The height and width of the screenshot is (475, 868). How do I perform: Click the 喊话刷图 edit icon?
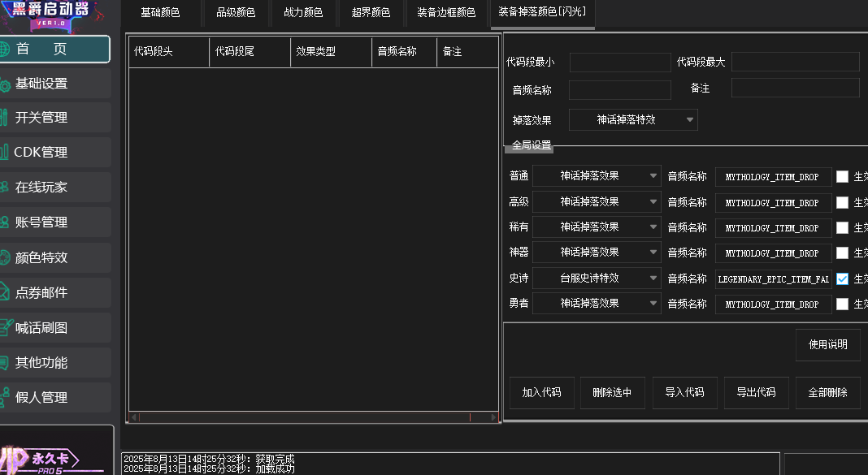5,328
